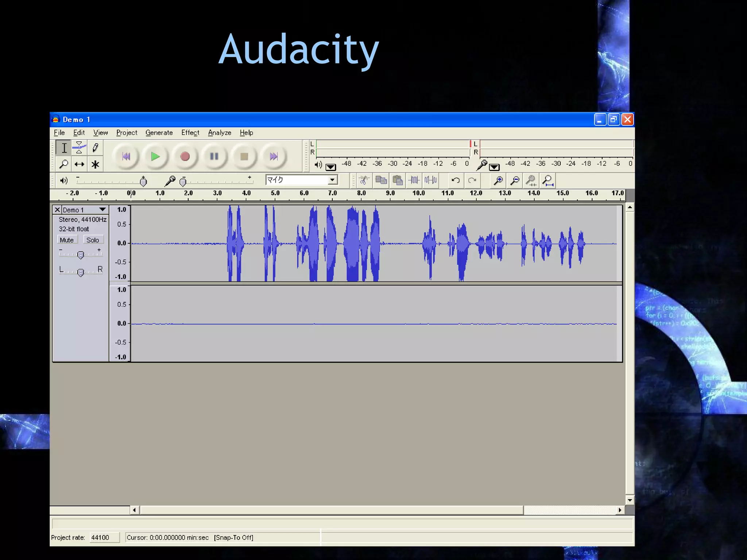
Task: Select the Draw pencil tool
Action: pos(95,148)
